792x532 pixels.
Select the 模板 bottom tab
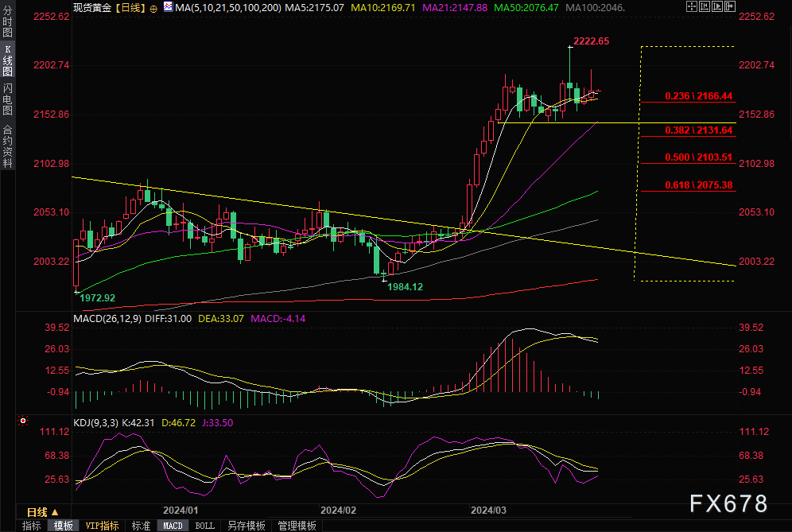[64, 526]
